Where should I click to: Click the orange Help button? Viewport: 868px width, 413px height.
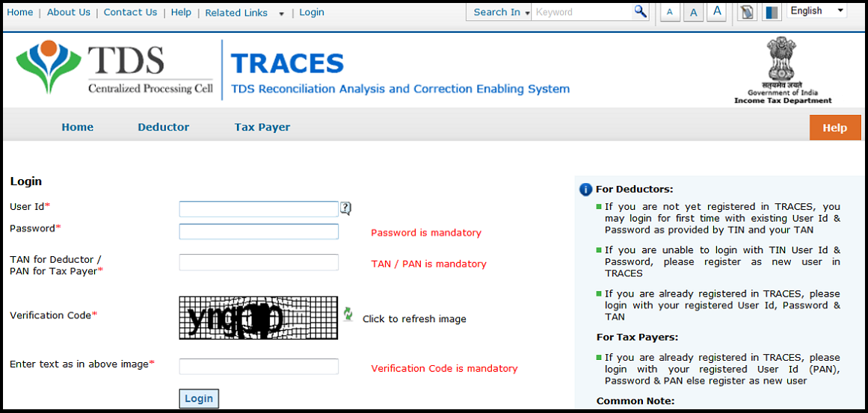[x=835, y=127]
